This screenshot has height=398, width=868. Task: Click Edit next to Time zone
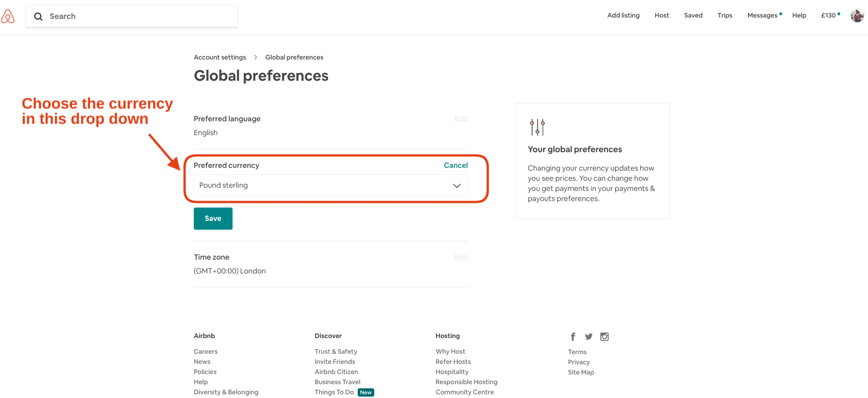point(461,257)
